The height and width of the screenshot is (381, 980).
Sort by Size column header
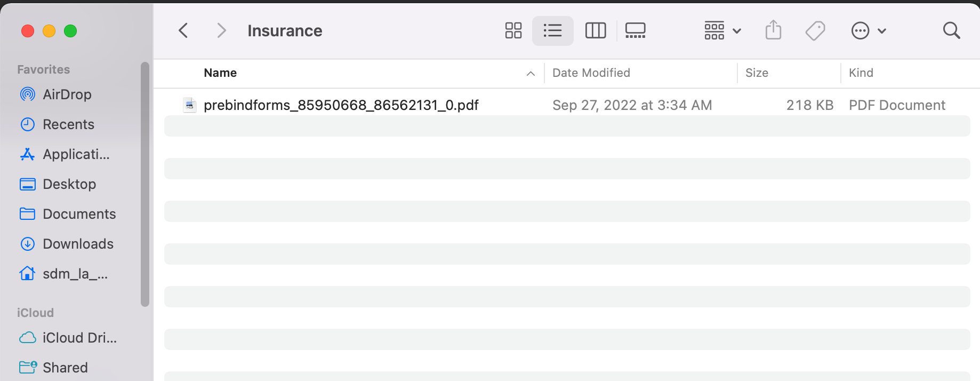pyautogui.click(x=757, y=73)
